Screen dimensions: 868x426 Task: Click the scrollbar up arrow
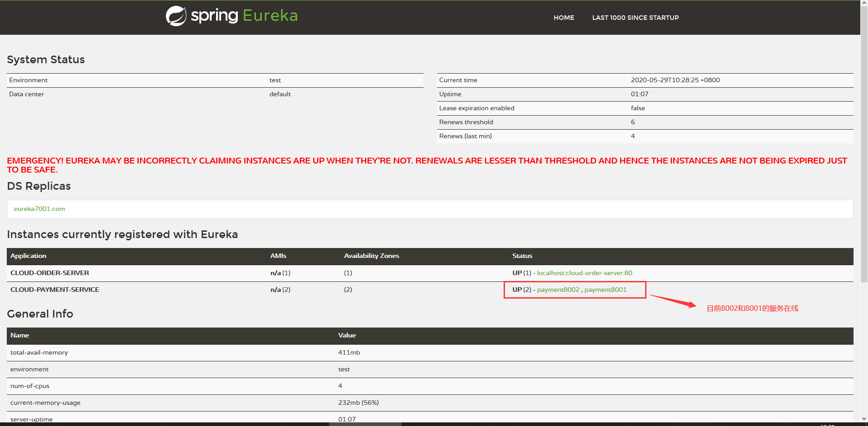click(864, 3)
